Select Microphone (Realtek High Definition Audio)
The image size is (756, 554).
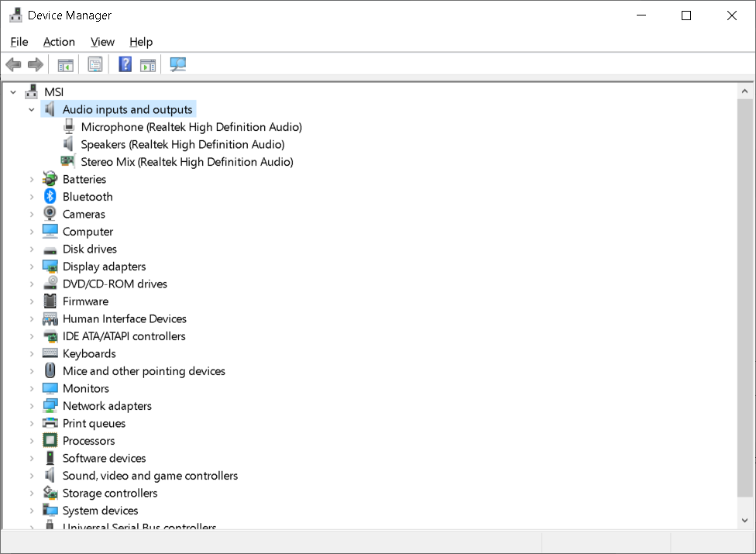click(191, 127)
